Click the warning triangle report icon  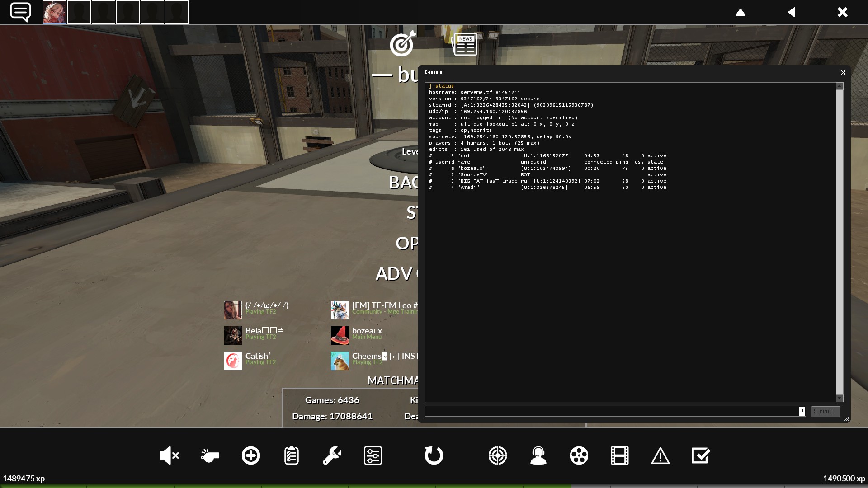point(660,455)
